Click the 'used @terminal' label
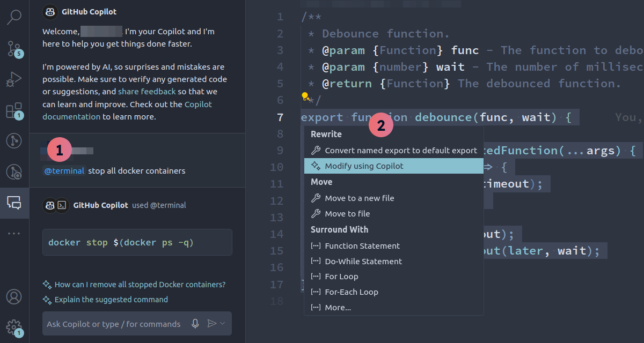The height and width of the screenshot is (343, 644). point(159,205)
